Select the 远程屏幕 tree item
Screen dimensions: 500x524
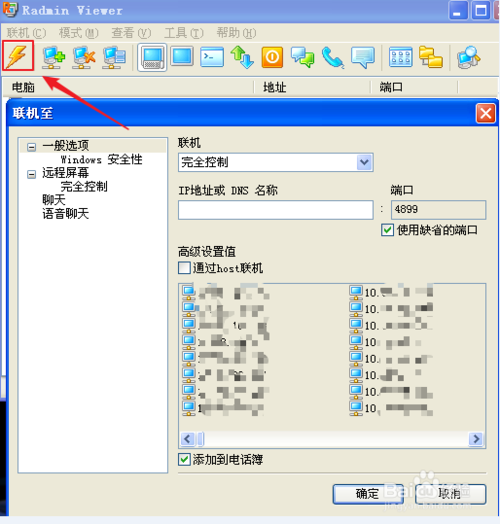(x=66, y=173)
